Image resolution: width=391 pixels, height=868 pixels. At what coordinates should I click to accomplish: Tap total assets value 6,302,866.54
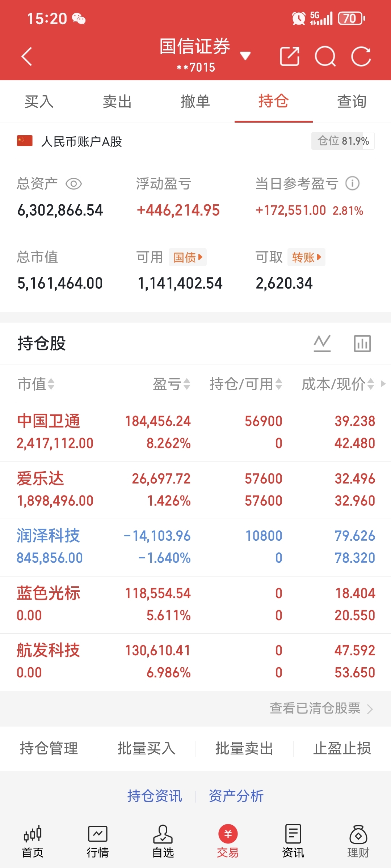pyautogui.click(x=60, y=210)
